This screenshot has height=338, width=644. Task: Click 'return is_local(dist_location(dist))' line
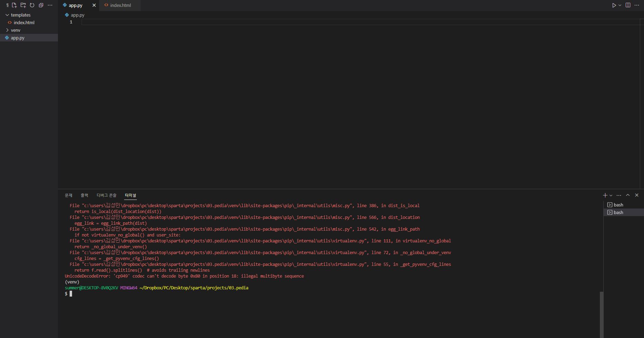(x=118, y=211)
